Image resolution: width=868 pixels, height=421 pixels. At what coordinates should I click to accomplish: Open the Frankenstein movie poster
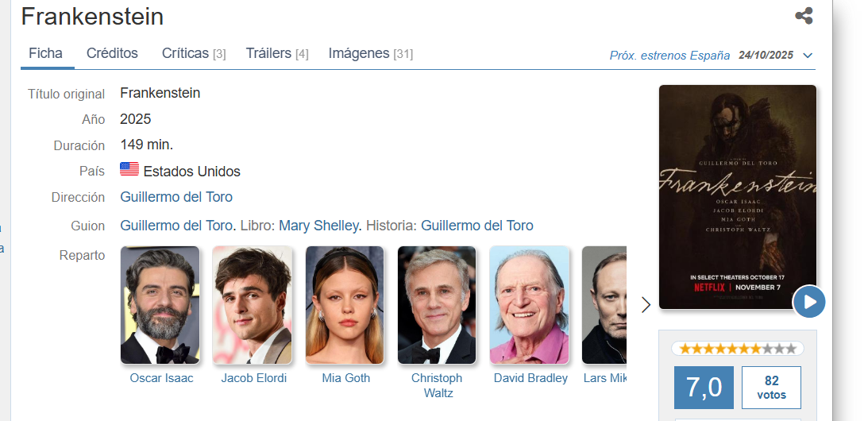tap(737, 197)
